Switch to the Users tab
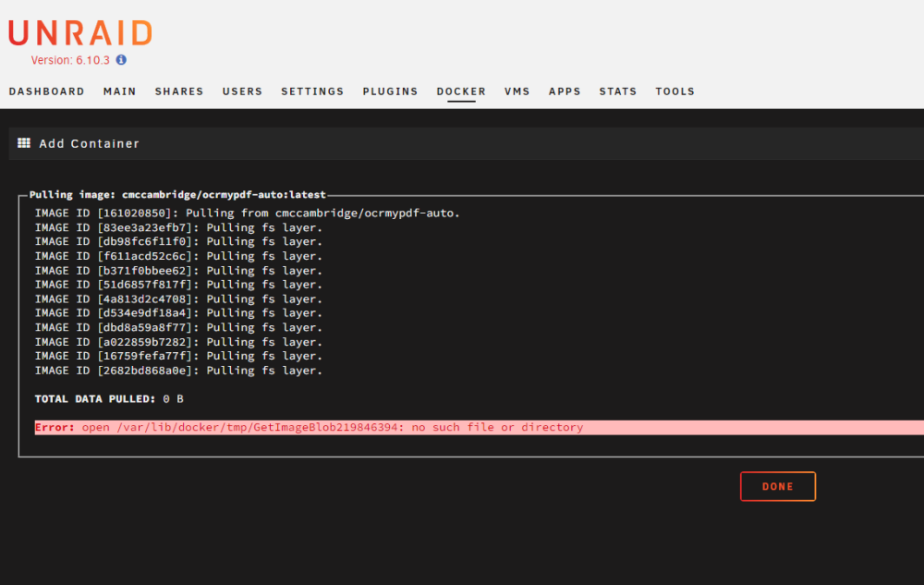 (242, 91)
